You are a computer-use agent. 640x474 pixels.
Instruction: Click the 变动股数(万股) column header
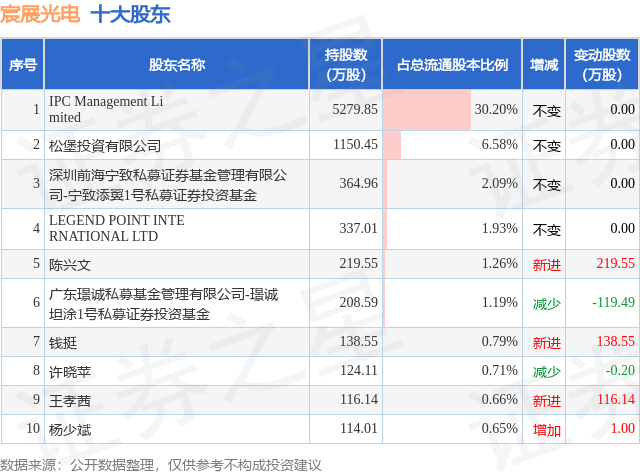602,65
